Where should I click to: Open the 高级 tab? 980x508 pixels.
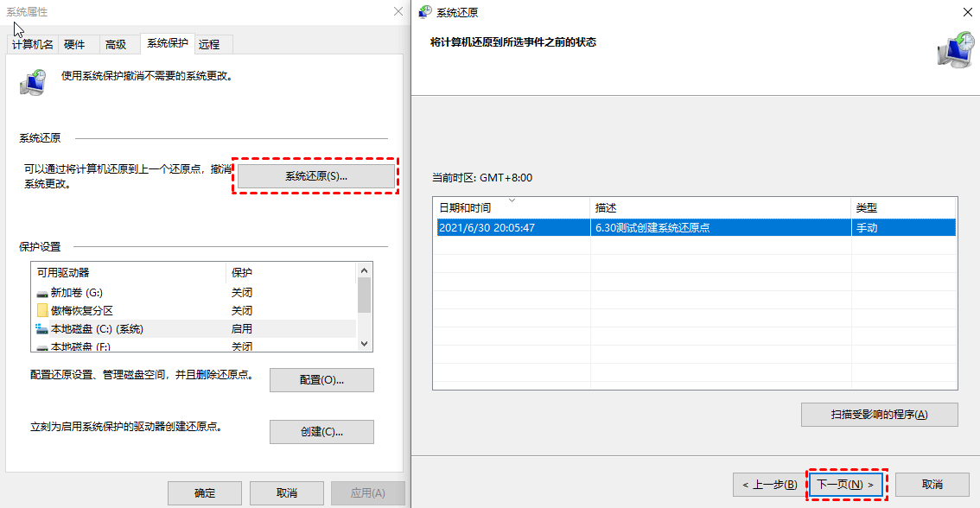click(115, 44)
